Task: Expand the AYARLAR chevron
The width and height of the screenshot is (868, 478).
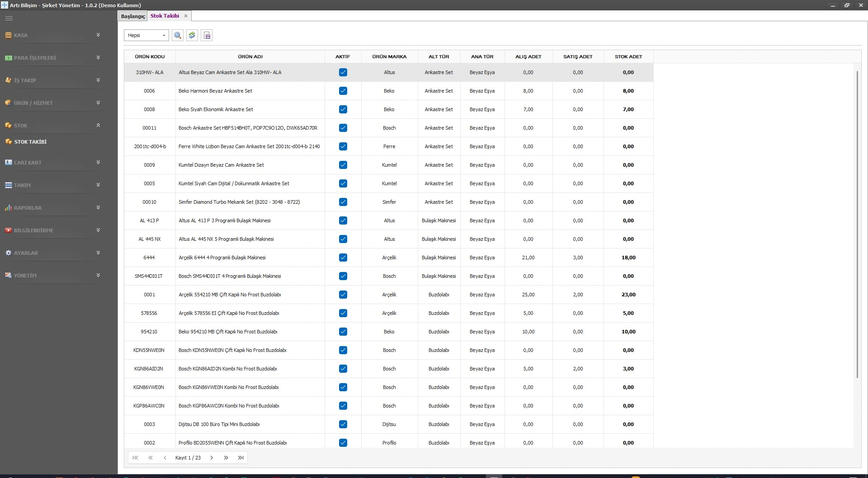Action: tap(98, 253)
